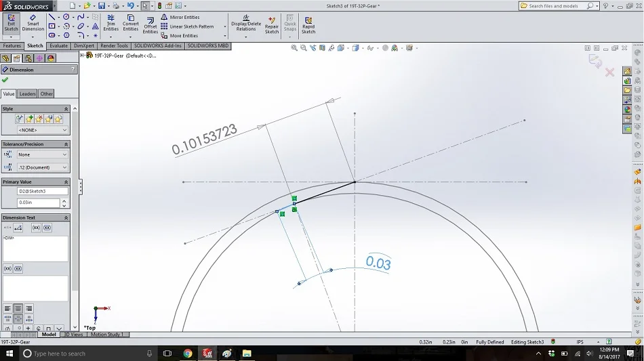The width and height of the screenshot is (644, 361).
Task: Click Linear Sketch Pattern tool
Action: tap(187, 26)
